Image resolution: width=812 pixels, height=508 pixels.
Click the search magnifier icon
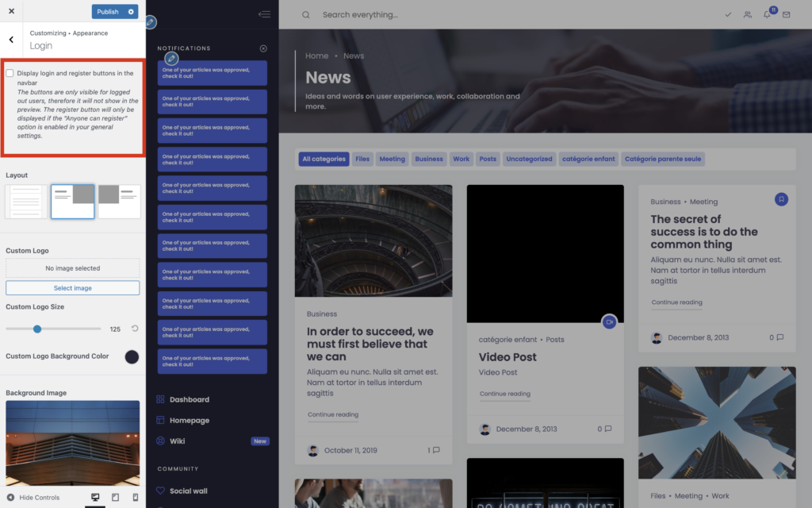tap(306, 14)
